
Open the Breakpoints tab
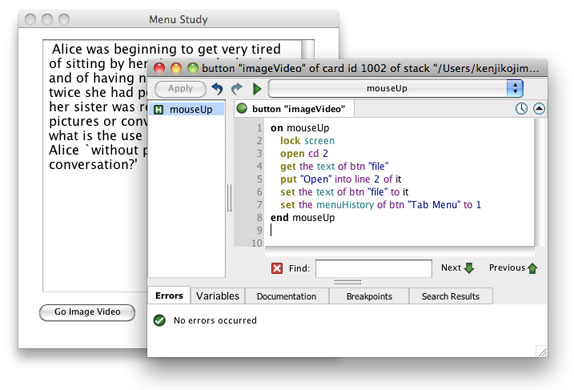[369, 296]
